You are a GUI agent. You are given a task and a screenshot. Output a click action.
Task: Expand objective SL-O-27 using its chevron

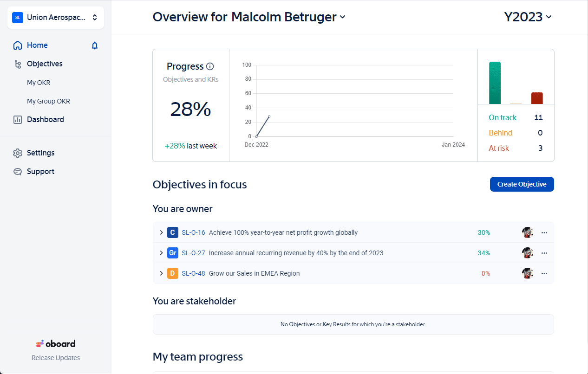point(161,253)
